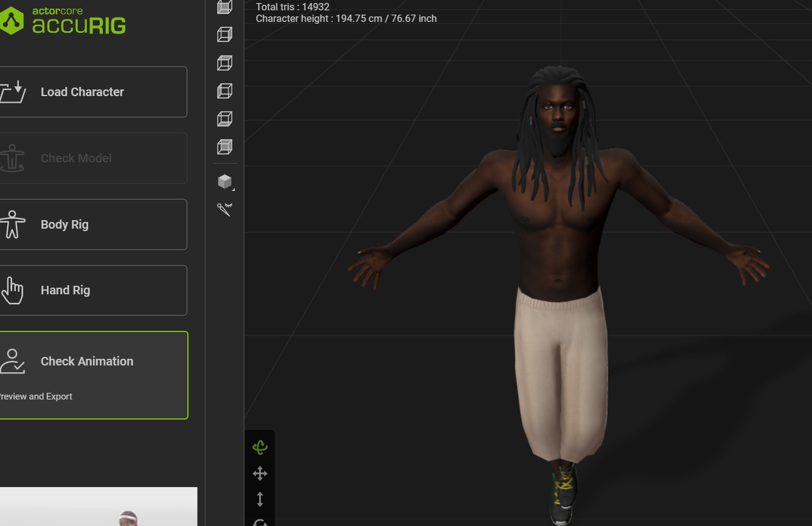
Task: Click the grayed-out Check Model step
Action: pos(93,158)
